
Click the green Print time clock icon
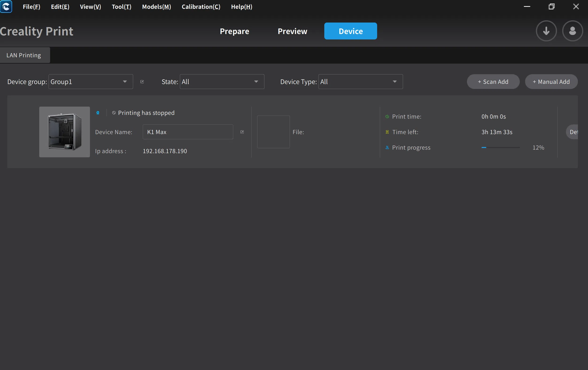coord(387,117)
